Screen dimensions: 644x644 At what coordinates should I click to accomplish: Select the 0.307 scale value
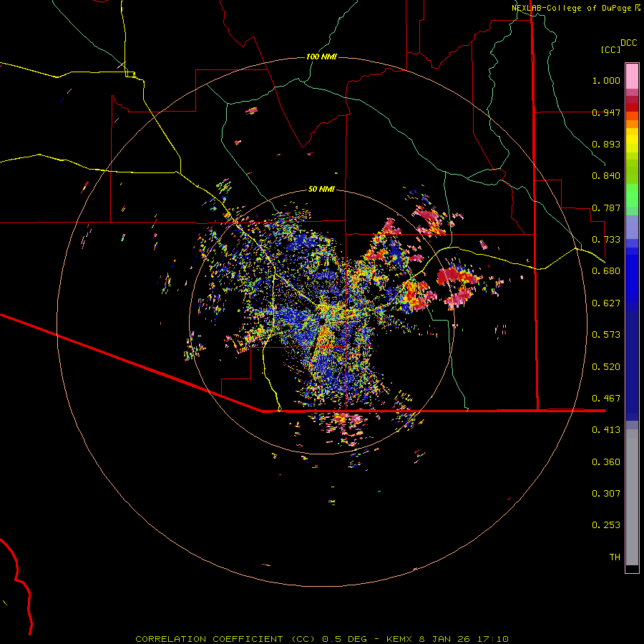click(606, 494)
